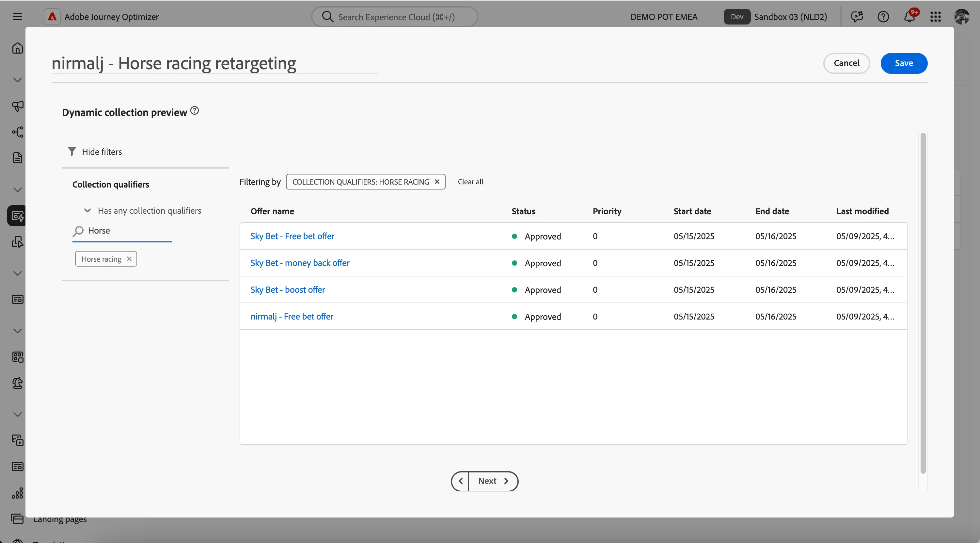Open the feedback chat icon in header
This screenshot has height=543, width=980.
(x=857, y=17)
